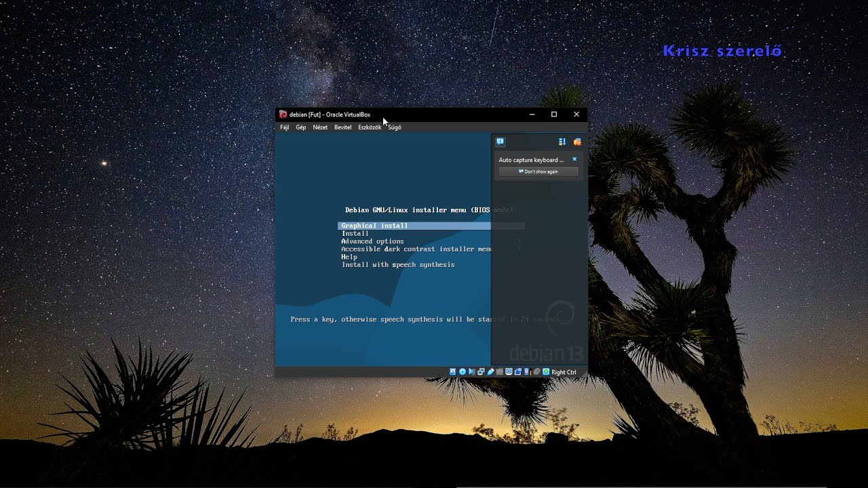868x488 pixels.
Task: Open the Súgó menu
Action: coord(395,127)
